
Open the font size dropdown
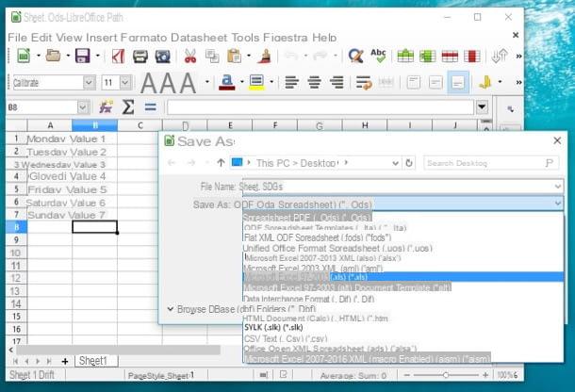(x=125, y=83)
